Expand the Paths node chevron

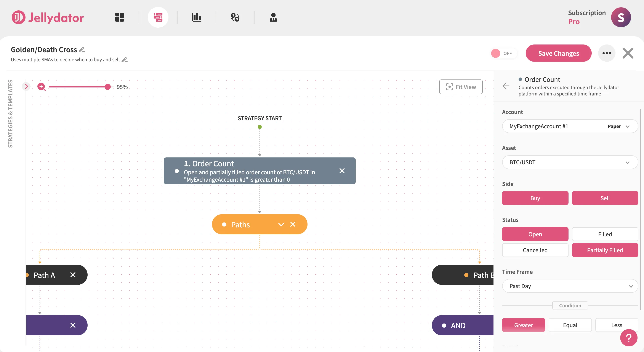coord(281,224)
